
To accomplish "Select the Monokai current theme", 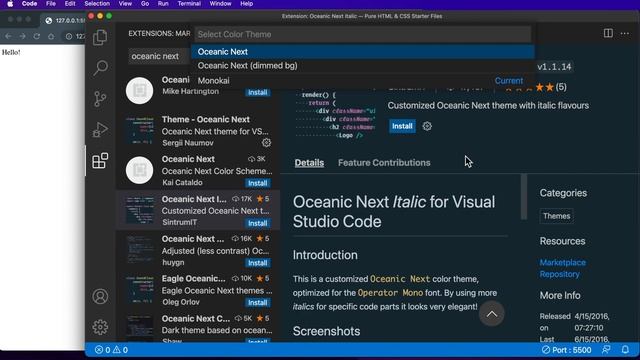I will pos(362,80).
